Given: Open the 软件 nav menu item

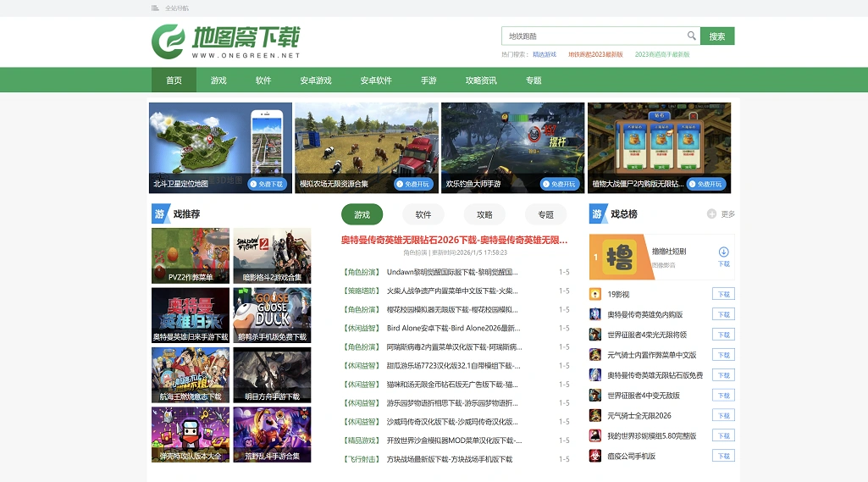Looking at the screenshot, I should [263, 80].
